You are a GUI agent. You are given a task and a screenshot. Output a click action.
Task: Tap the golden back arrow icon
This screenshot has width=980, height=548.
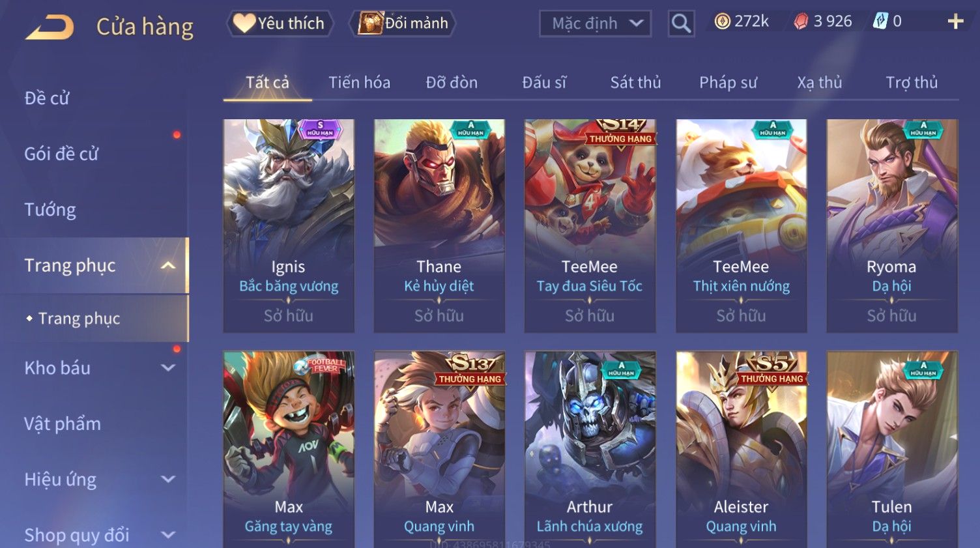coord(50,27)
